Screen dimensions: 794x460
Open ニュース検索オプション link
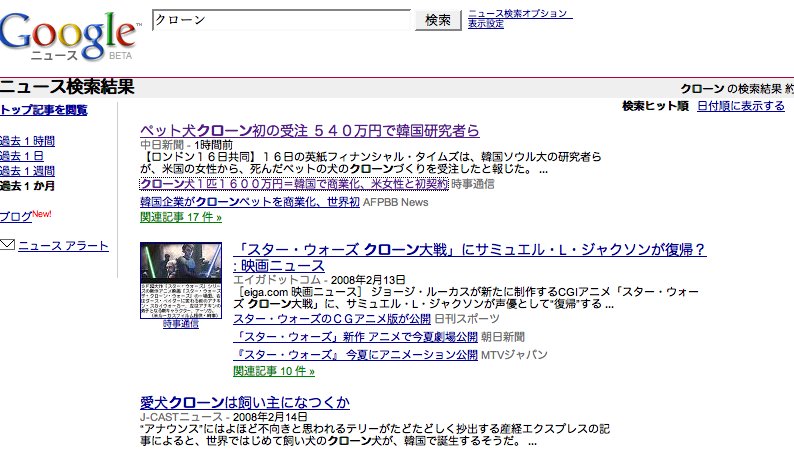(x=518, y=14)
